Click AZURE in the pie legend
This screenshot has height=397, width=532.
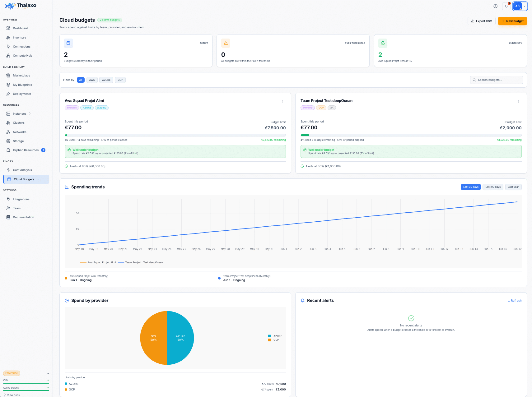(x=275, y=336)
